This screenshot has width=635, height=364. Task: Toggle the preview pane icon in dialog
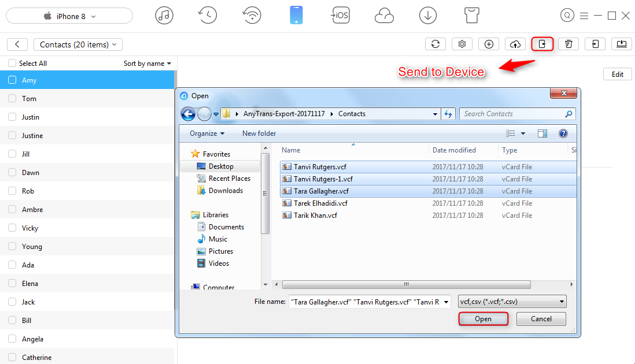tap(542, 133)
